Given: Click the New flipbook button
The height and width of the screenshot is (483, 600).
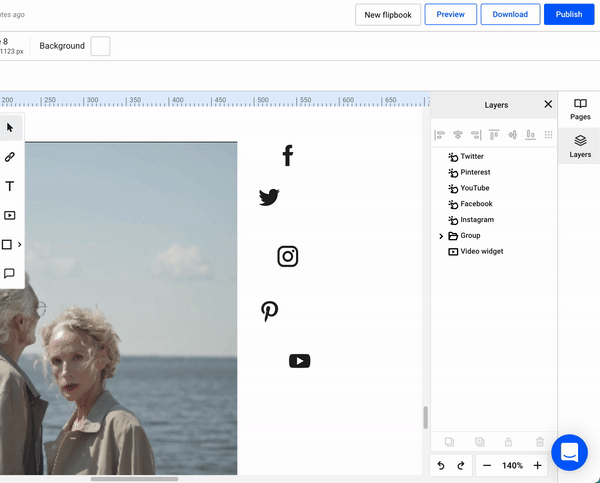Looking at the screenshot, I should point(388,15).
